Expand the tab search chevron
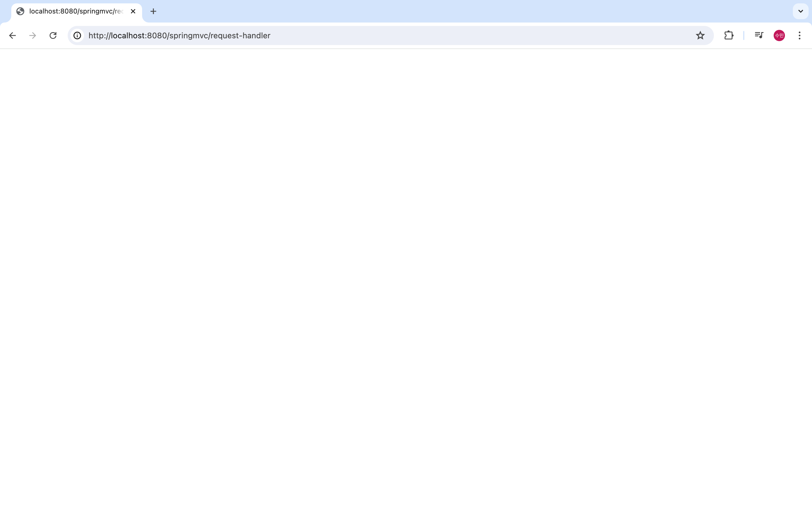 [800, 11]
